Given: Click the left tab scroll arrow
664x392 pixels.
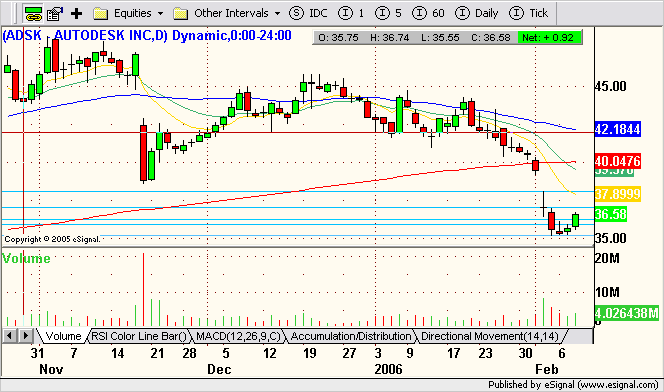Looking at the screenshot, I should (9, 336).
